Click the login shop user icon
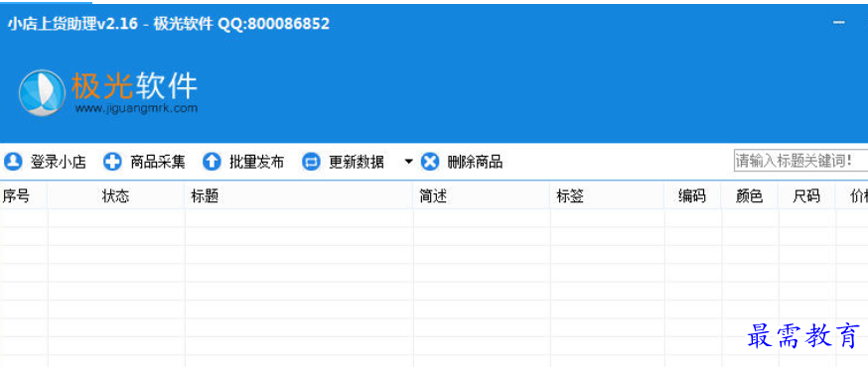 click(x=13, y=162)
